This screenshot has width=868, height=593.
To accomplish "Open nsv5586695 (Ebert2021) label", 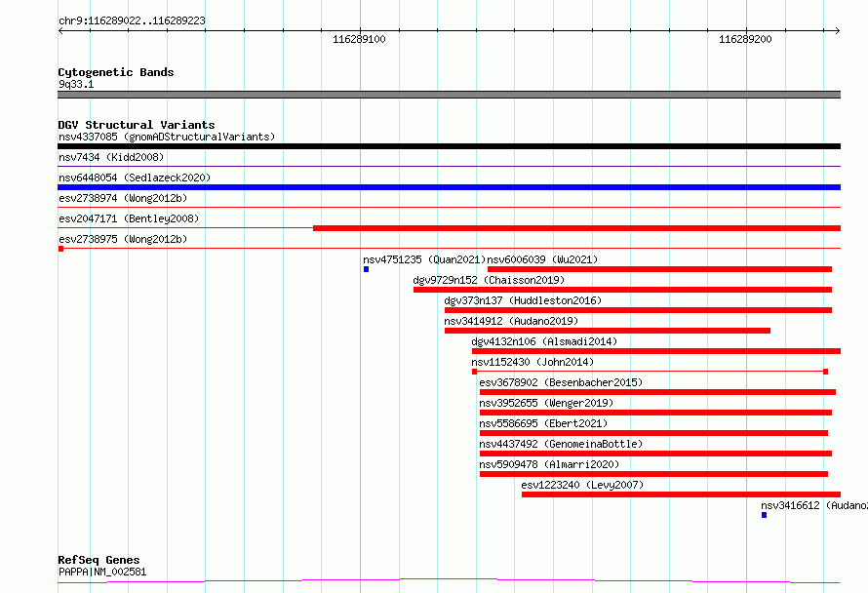I will coord(543,423).
